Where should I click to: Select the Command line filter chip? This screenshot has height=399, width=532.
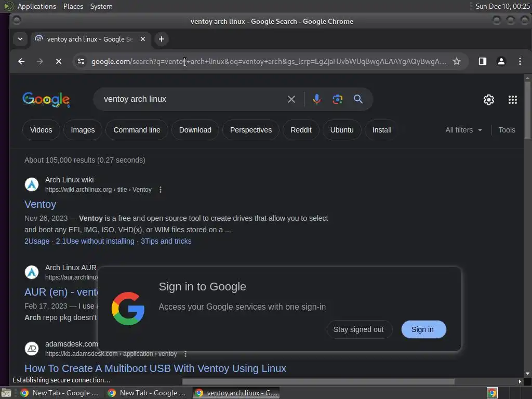point(137,130)
